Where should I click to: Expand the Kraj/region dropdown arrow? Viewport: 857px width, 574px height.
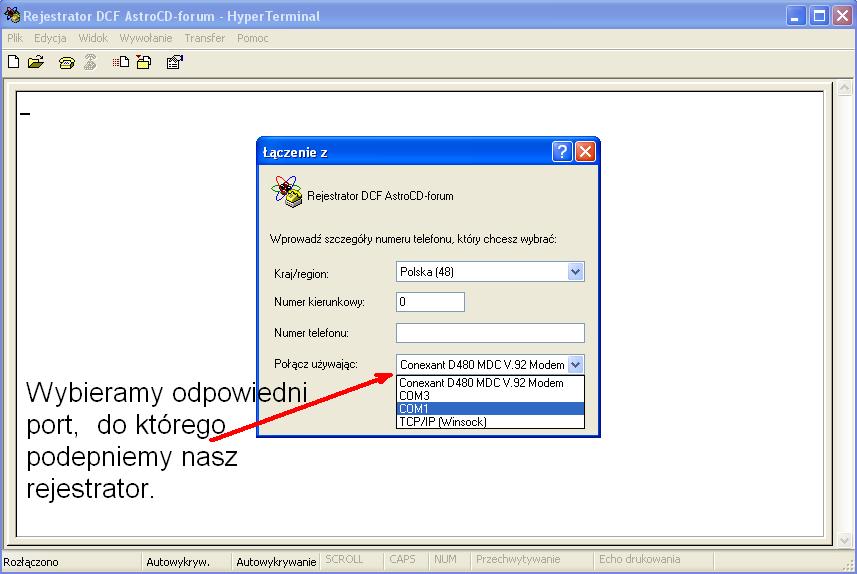[575, 272]
